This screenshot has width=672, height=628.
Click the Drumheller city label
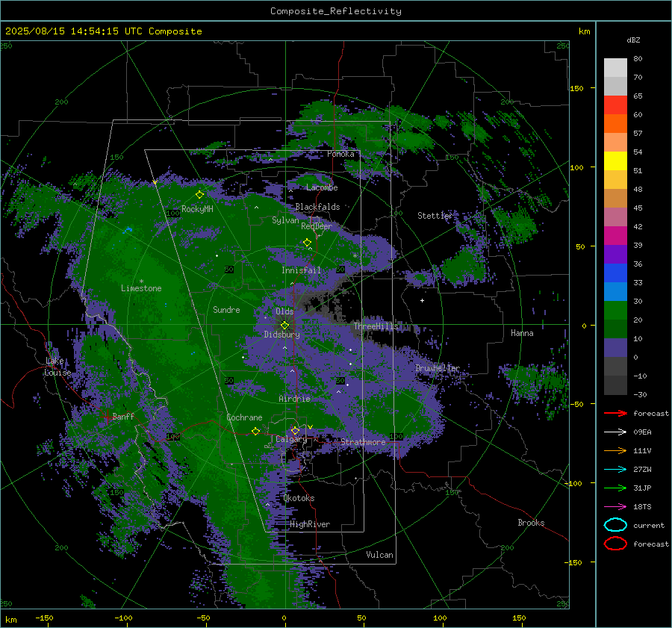438,368
